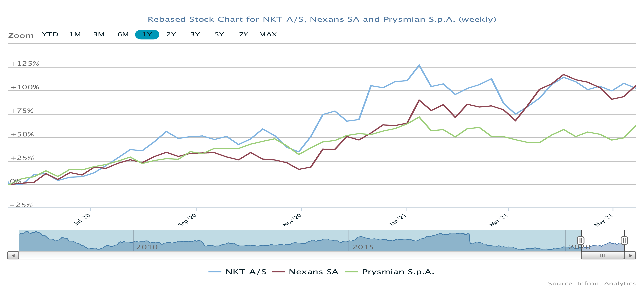Screen dimensions: 644x288
Task: Click the 2010 area in navigator
Action: pos(147,247)
